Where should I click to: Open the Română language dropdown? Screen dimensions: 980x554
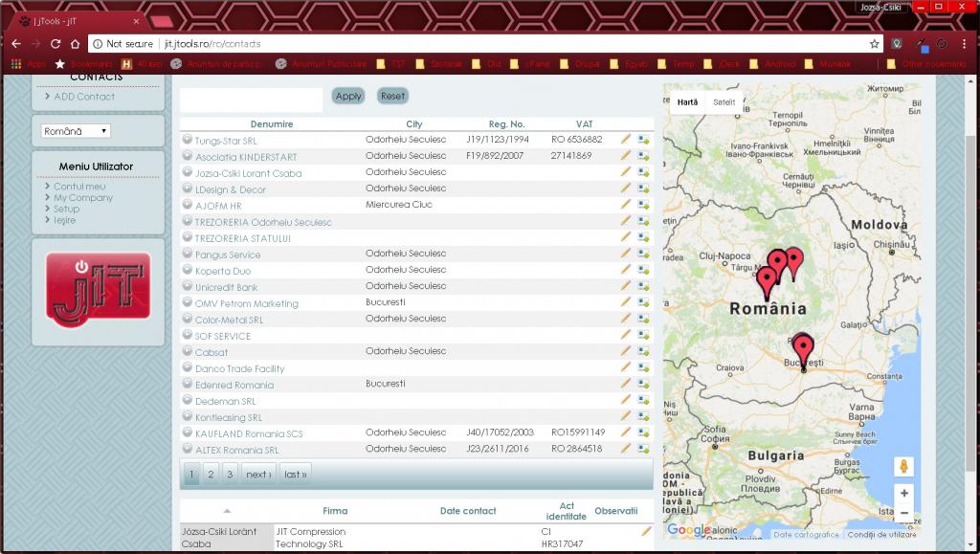[x=77, y=131]
